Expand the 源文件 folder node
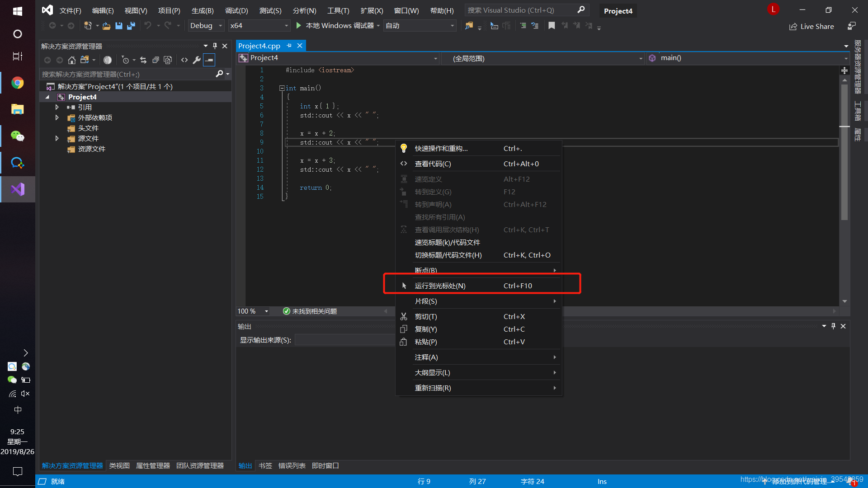868x488 pixels. pyautogui.click(x=57, y=138)
